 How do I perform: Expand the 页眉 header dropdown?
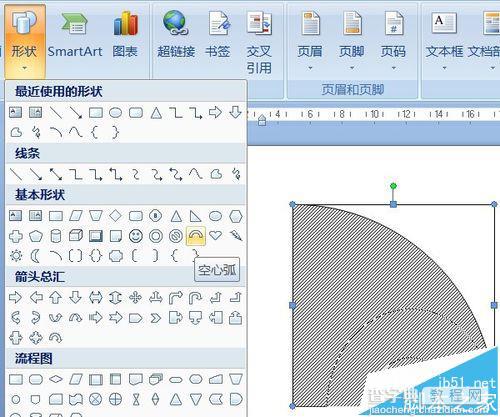click(x=310, y=41)
